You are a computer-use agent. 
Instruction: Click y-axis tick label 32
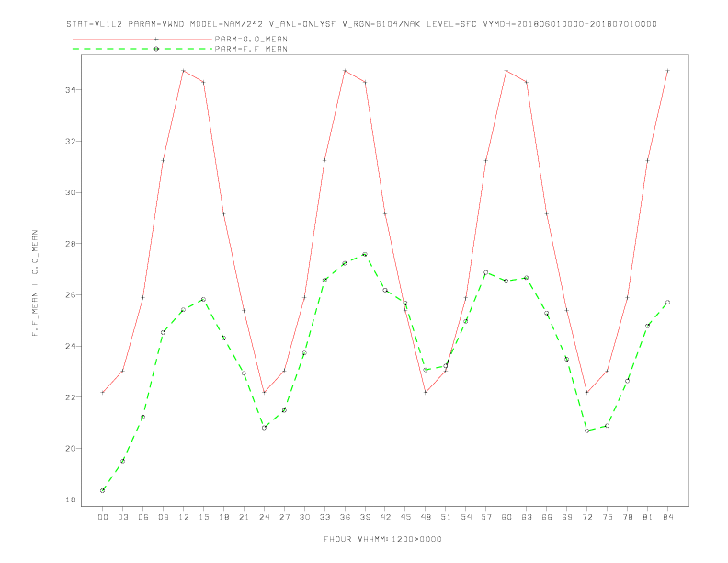pyautogui.click(x=71, y=142)
